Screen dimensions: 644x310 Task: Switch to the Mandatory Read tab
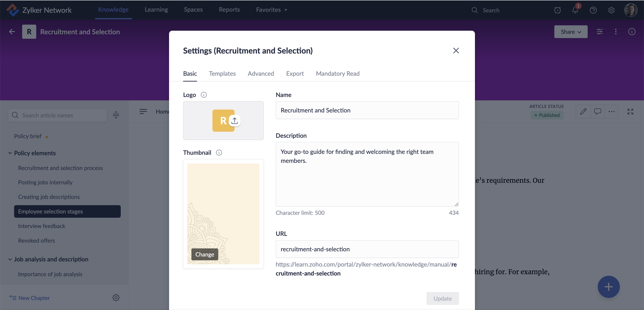pos(337,74)
